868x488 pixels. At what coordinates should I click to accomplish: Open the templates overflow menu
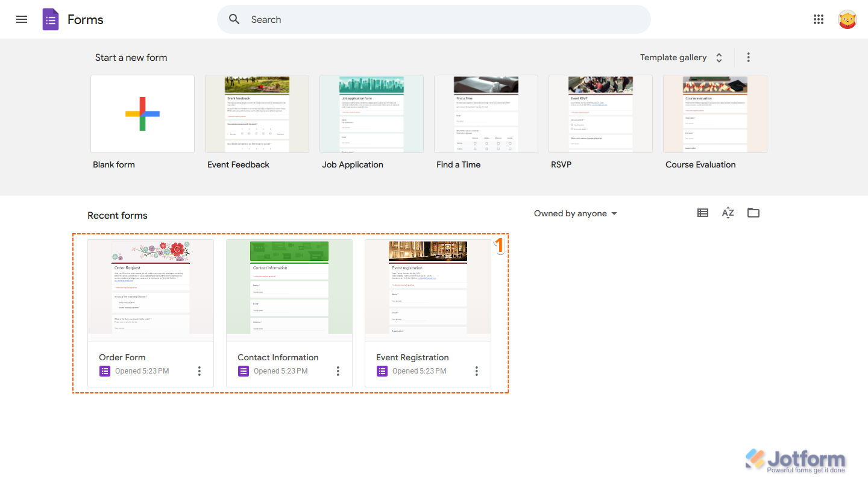[x=748, y=57]
